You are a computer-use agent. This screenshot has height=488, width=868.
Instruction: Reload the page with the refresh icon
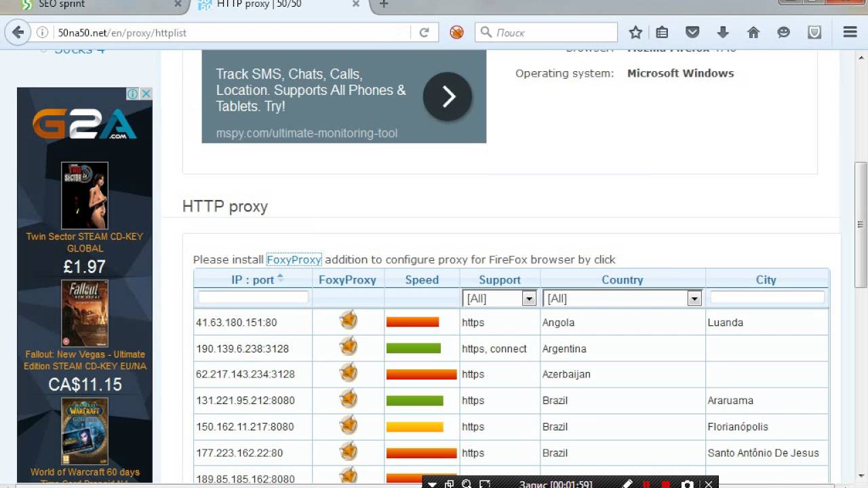click(x=425, y=33)
